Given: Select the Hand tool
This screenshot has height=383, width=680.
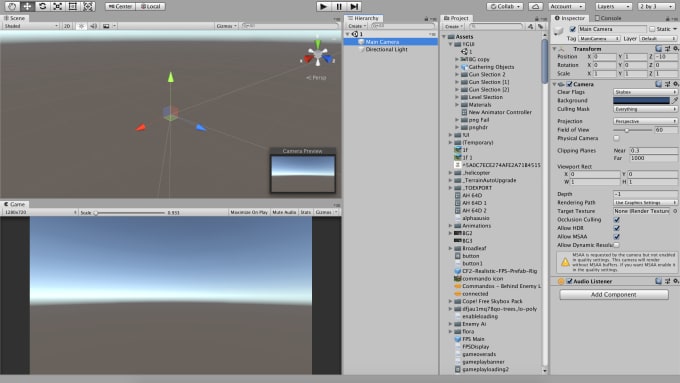Looking at the screenshot, I should click(x=12, y=6).
